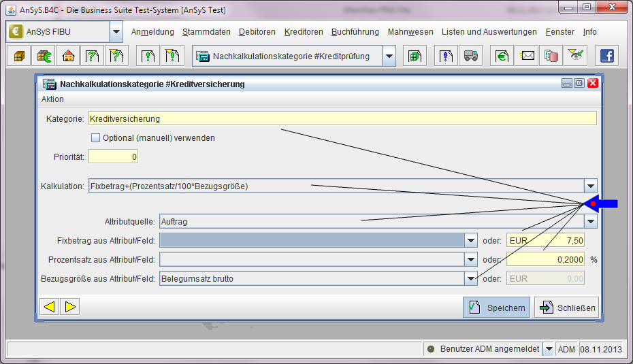The height and width of the screenshot is (364, 633).
Task: Open the Buchführung menu
Action: pyautogui.click(x=355, y=32)
